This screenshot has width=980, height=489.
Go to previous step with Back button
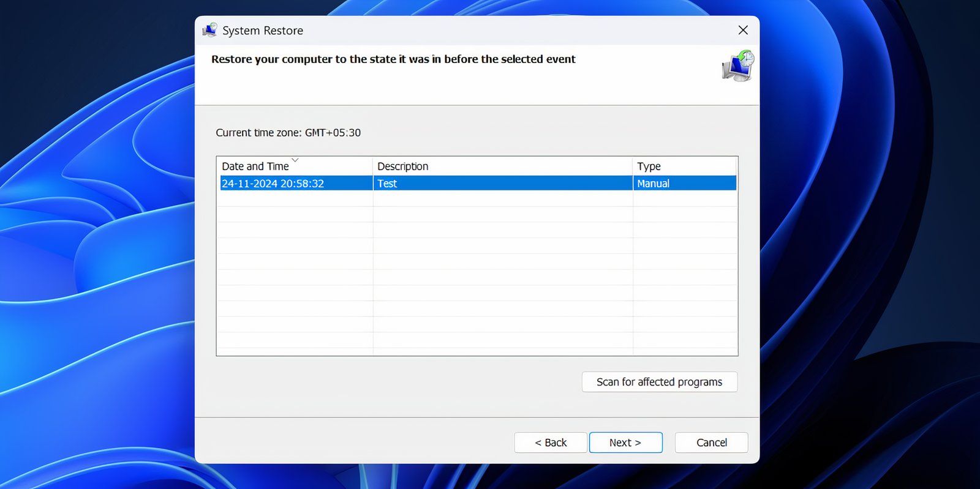point(551,442)
